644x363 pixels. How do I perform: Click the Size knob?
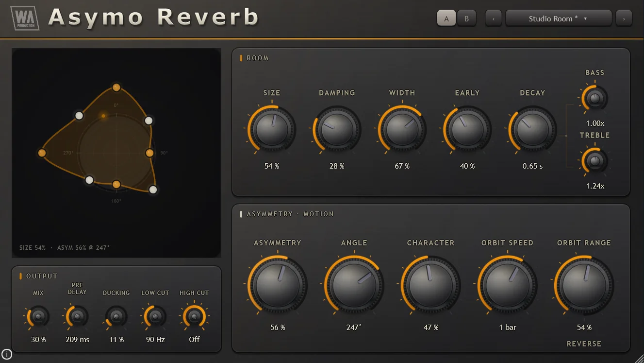pos(272,129)
